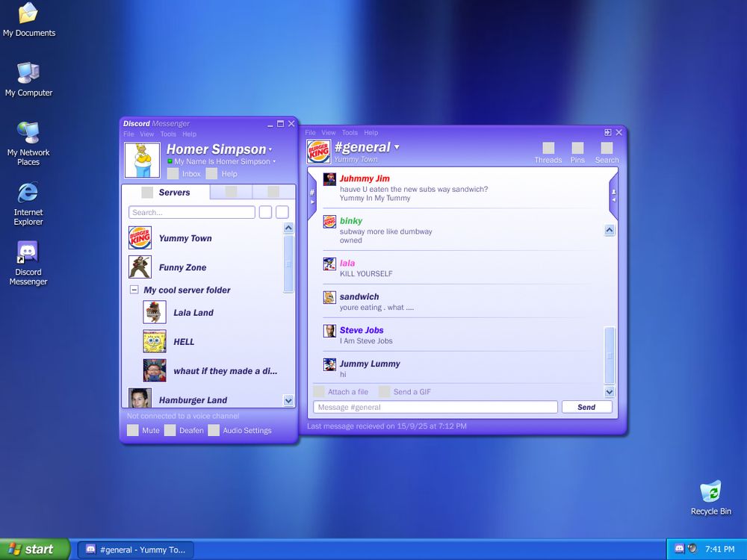The width and height of the screenshot is (747, 560).
Task: Click the server list scrollbar thumb
Action: (288, 264)
